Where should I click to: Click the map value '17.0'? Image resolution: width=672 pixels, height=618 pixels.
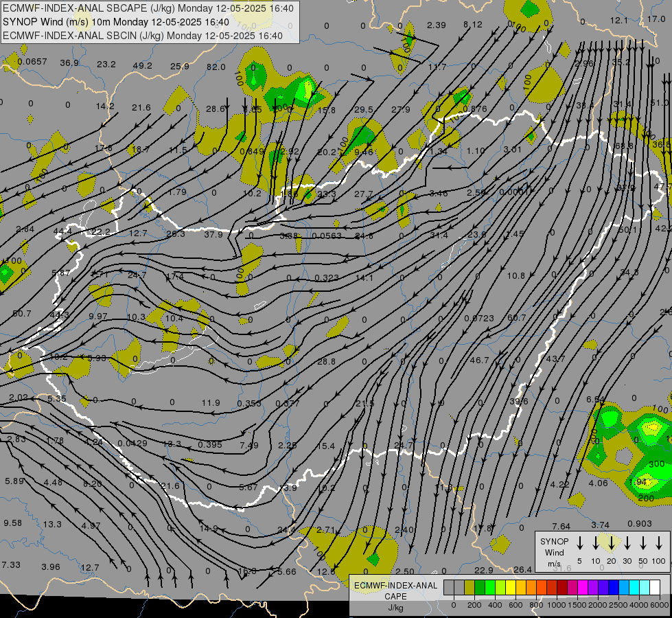click(656, 19)
